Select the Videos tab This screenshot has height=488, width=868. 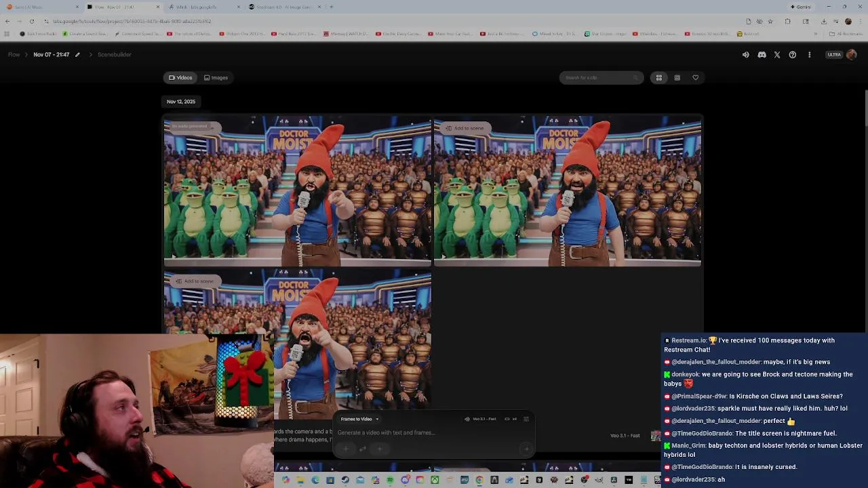tap(180, 78)
